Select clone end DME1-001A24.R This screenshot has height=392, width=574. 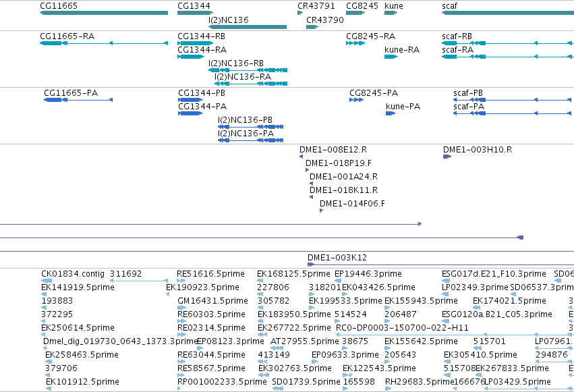311,184
